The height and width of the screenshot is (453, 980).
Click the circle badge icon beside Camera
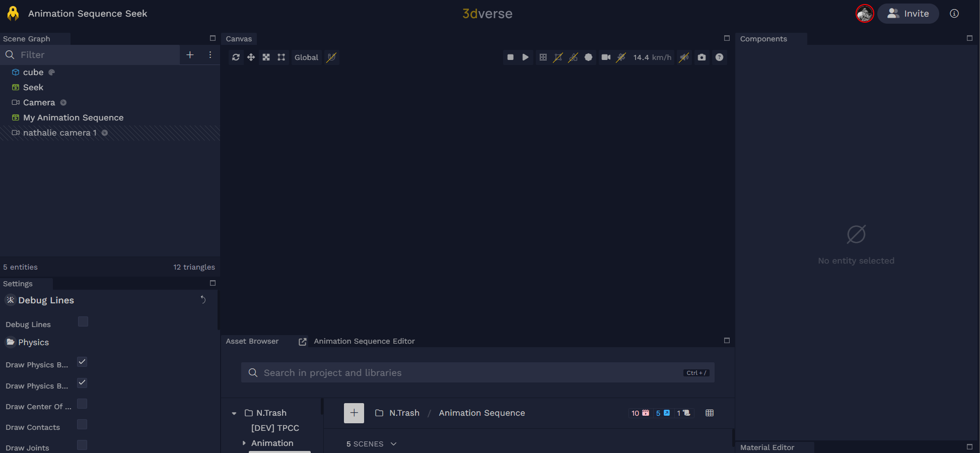63,103
